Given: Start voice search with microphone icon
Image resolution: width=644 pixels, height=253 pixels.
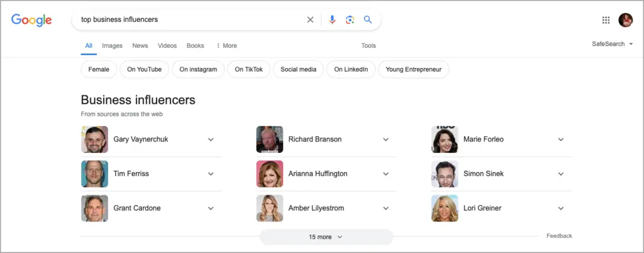Looking at the screenshot, I should [332, 20].
